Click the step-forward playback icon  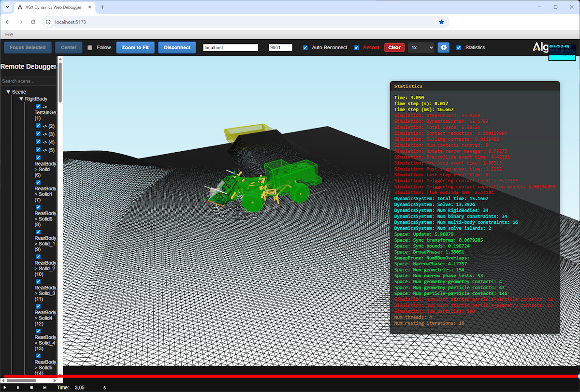[x=44, y=387]
